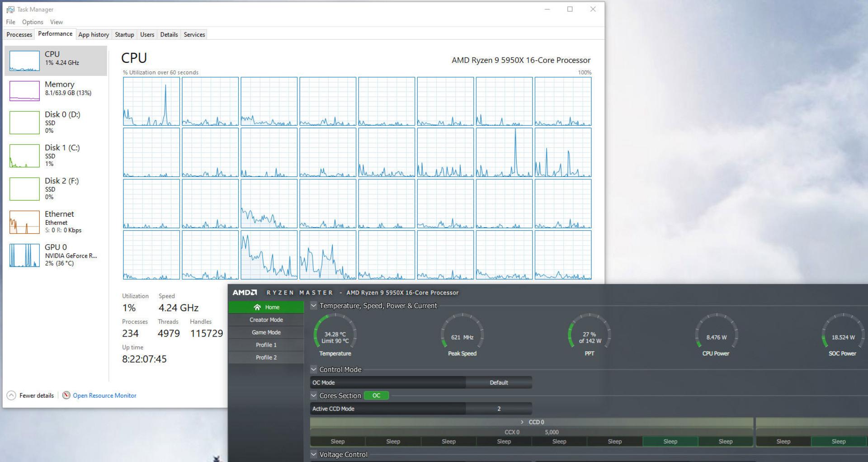868x462 pixels.
Task: Toggle the green OC cores indicator
Action: [376, 396]
